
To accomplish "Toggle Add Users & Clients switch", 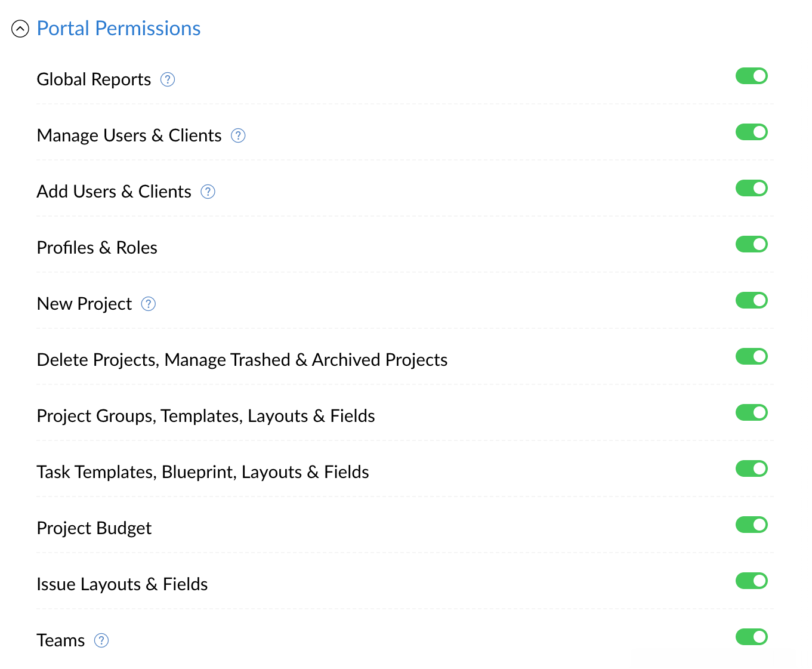I will pyautogui.click(x=751, y=188).
